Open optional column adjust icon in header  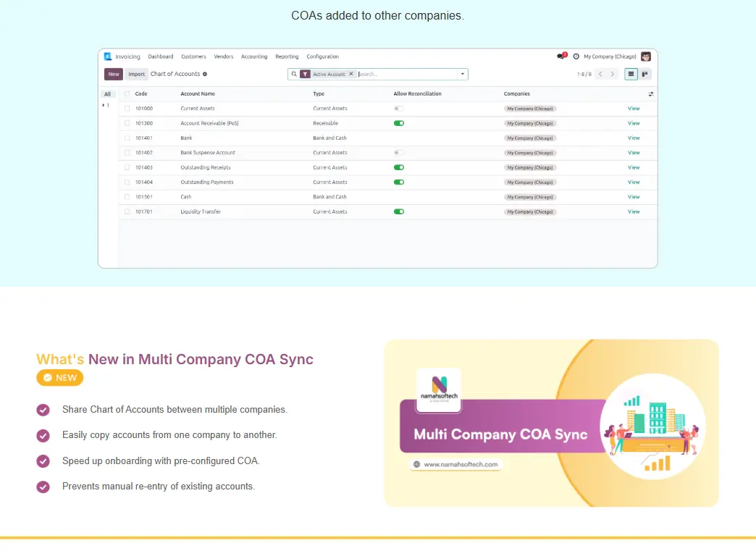[650, 94]
